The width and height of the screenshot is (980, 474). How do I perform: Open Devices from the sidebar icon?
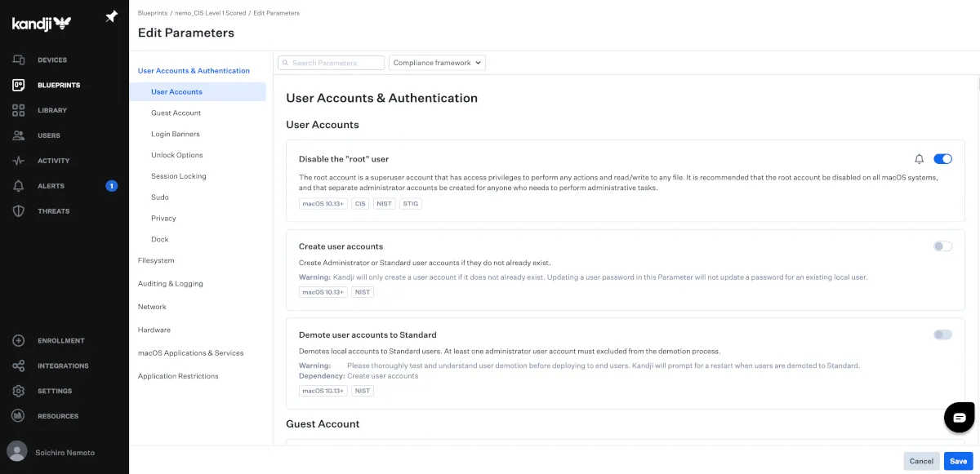tap(18, 60)
